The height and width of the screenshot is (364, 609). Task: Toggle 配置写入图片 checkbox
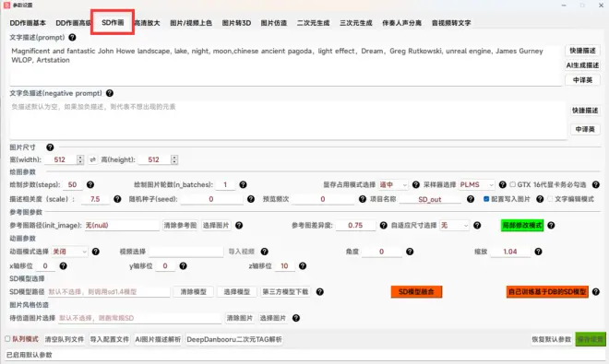click(486, 199)
